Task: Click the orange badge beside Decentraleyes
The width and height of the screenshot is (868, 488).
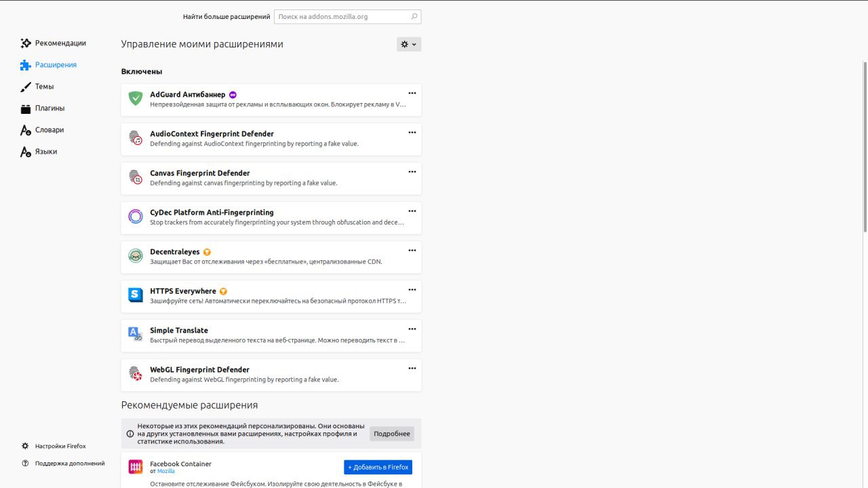Action: (208, 252)
